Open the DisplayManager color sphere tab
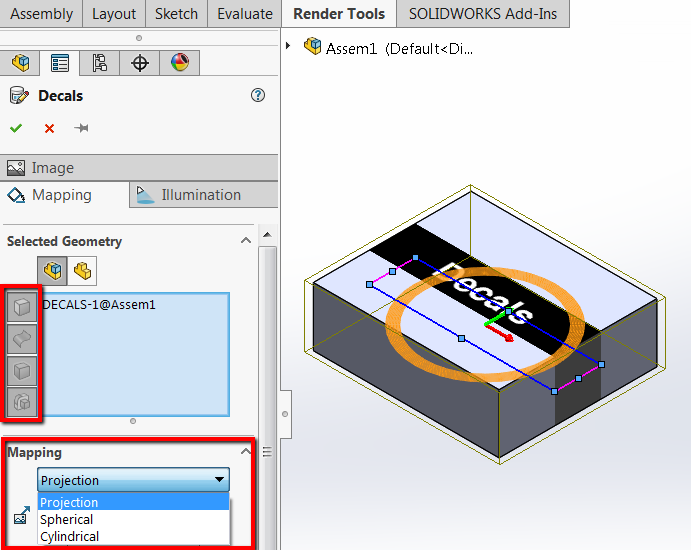The image size is (691, 550). 180,63
